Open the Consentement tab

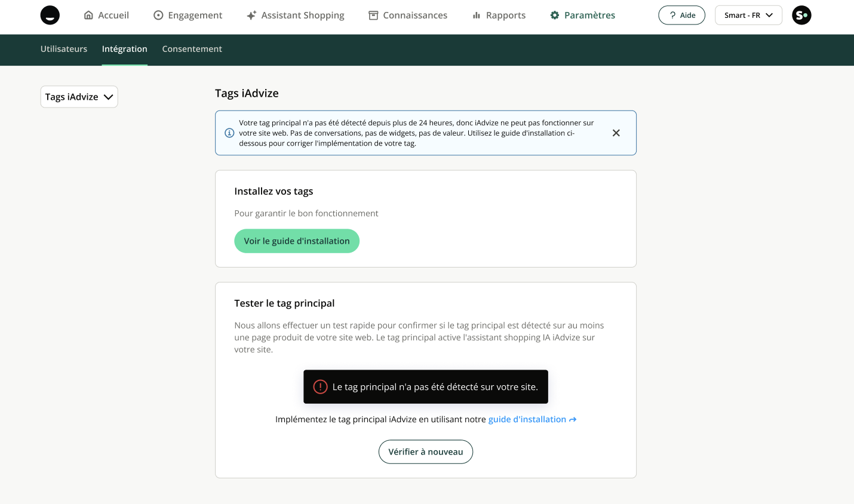[192, 49]
